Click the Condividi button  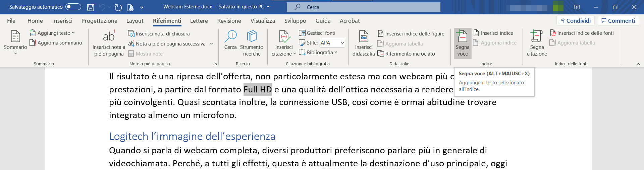pos(576,21)
